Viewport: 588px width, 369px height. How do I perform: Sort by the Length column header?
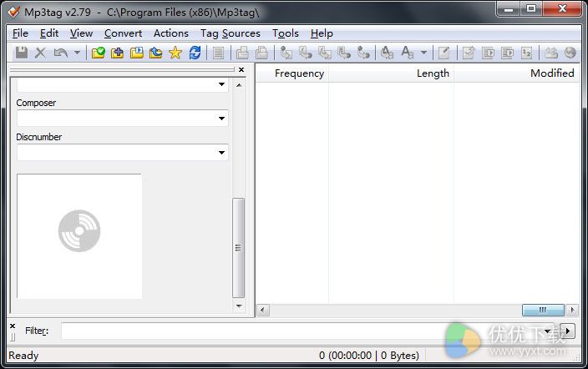point(391,73)
